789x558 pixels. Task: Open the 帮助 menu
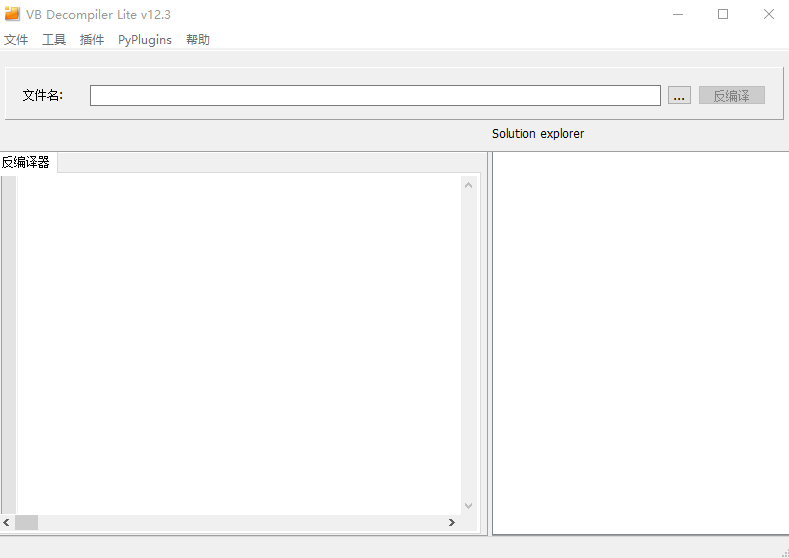point(198,40)
